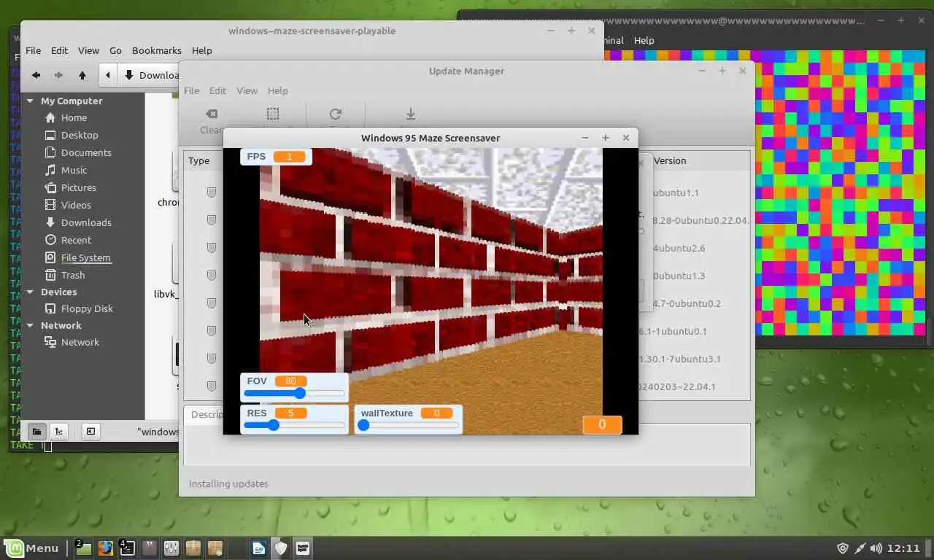Open the volume tray icon
934x560 pixels.
pos(876,548)
